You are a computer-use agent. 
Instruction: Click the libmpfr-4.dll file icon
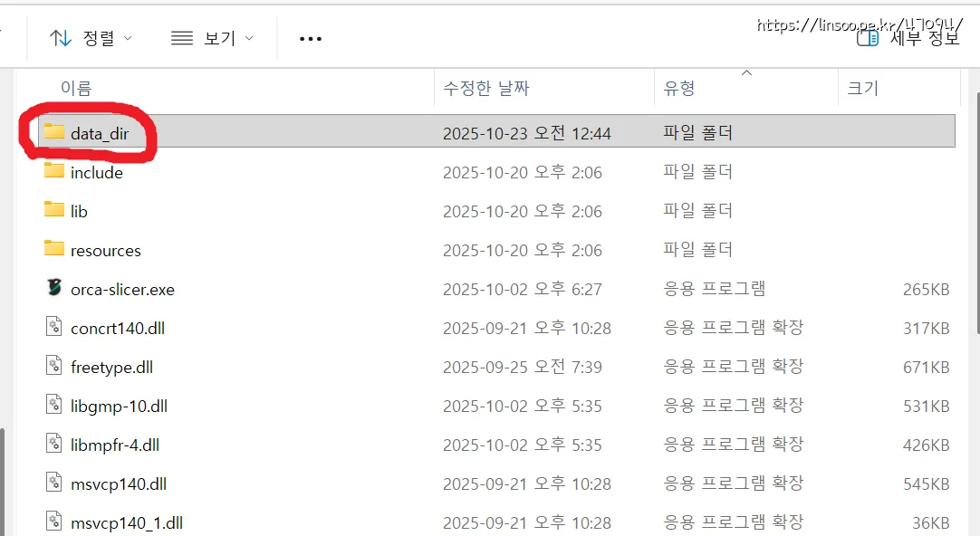click(x=53, y=444)
